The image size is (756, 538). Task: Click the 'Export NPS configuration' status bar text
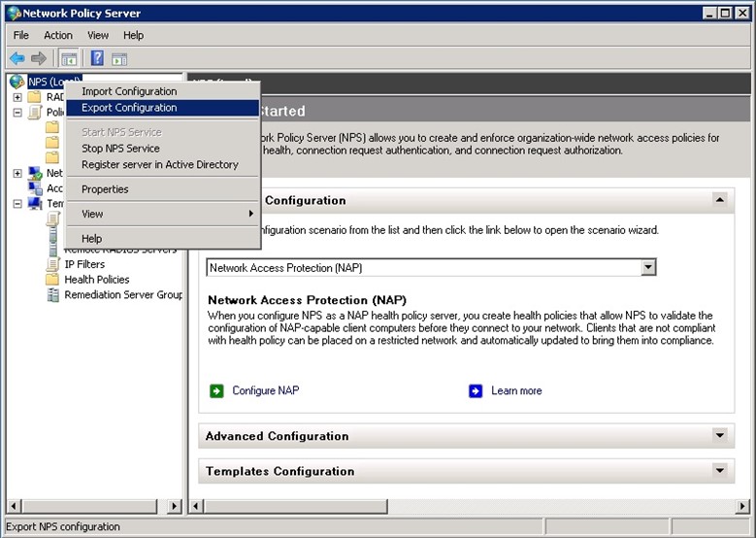click(63, 526)
